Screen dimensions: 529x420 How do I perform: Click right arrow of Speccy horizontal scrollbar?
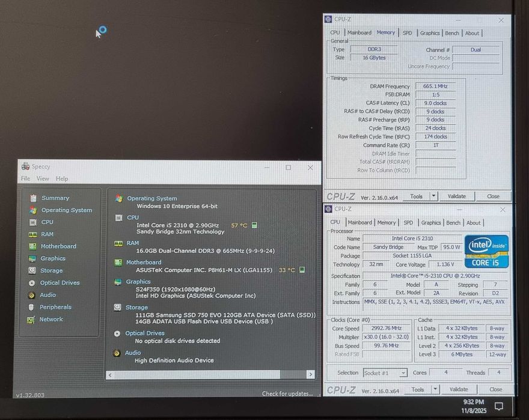tap(311, 374)
